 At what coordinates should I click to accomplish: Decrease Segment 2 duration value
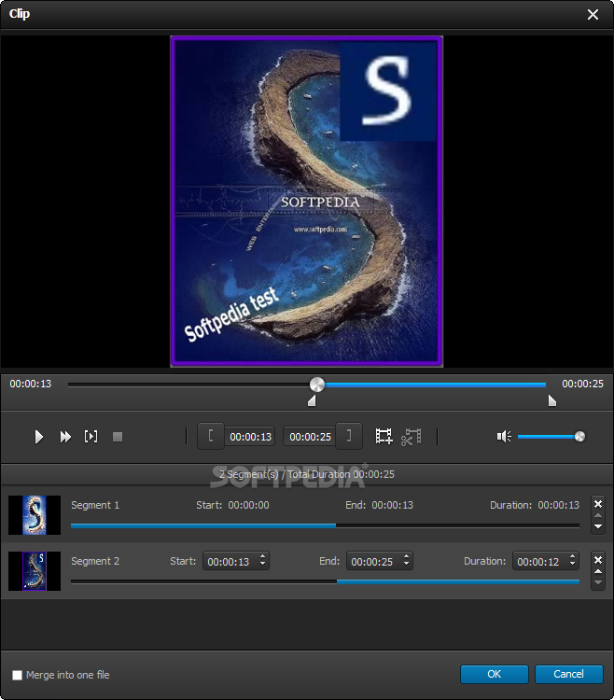point(572,565)
